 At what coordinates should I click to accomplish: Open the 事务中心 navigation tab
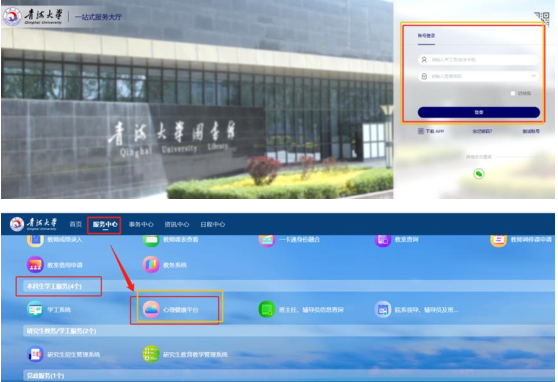[141, 224]
